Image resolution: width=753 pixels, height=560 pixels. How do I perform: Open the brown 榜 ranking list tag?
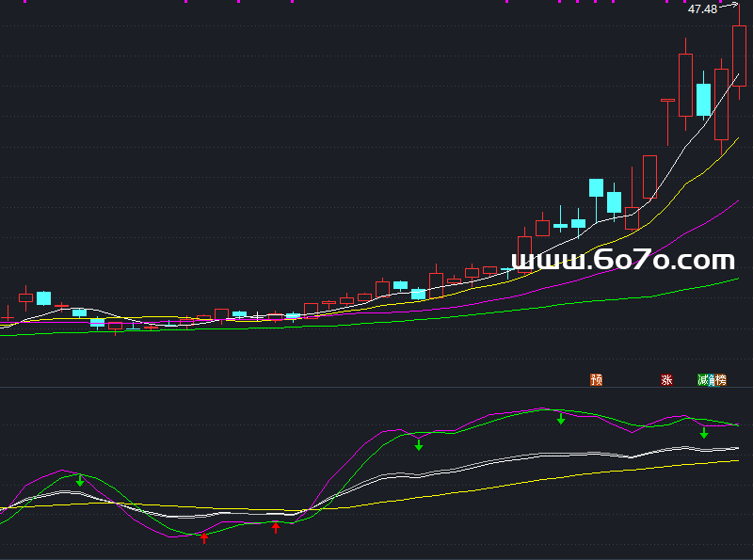(720, 380)
